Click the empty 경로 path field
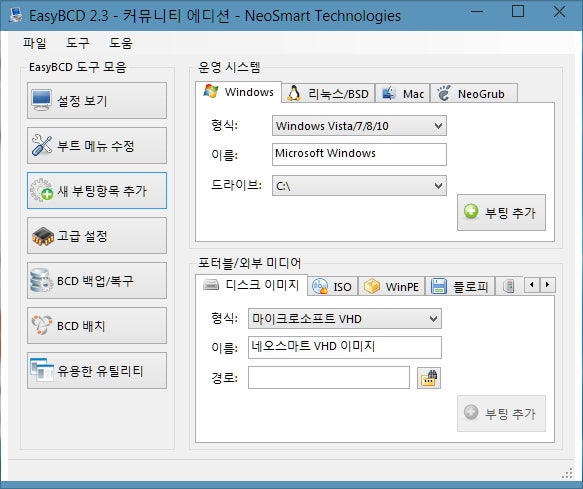 (329, 377)
